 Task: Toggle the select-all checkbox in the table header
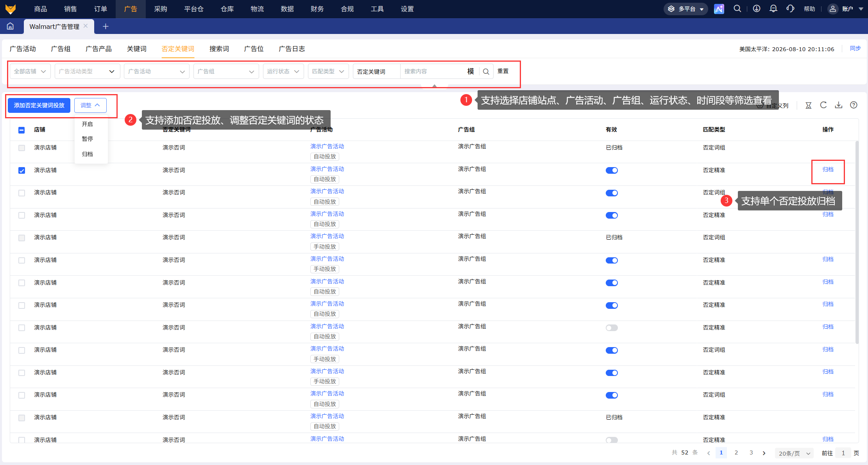[21, 130]
